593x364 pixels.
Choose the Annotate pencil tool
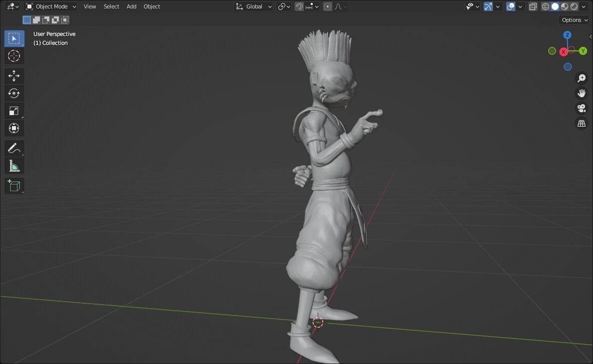coord(14,148)
